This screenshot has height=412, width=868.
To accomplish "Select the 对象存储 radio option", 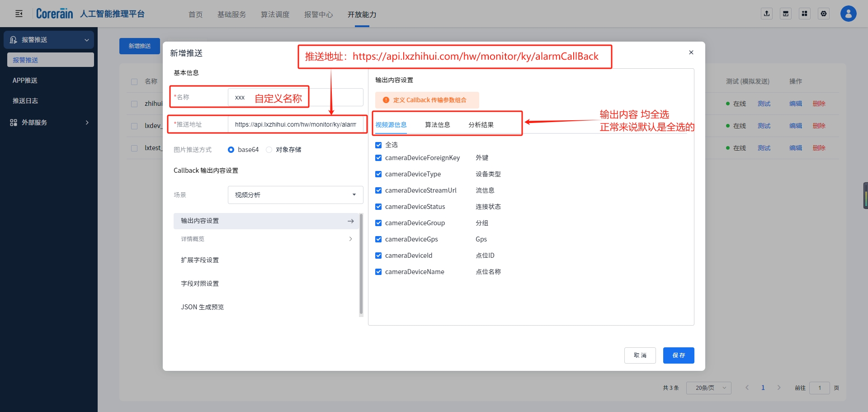I will tap(269, 150).
